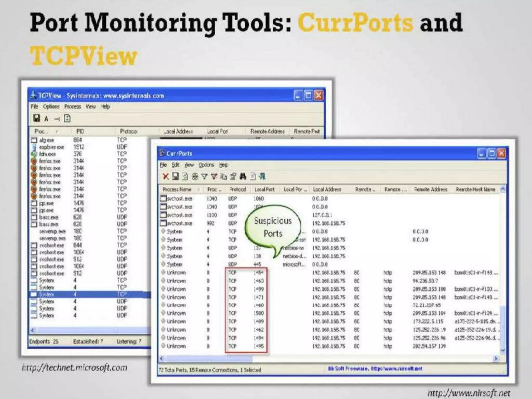Open the Options menu in TCPView
The image size is (532, 399).
51,107
